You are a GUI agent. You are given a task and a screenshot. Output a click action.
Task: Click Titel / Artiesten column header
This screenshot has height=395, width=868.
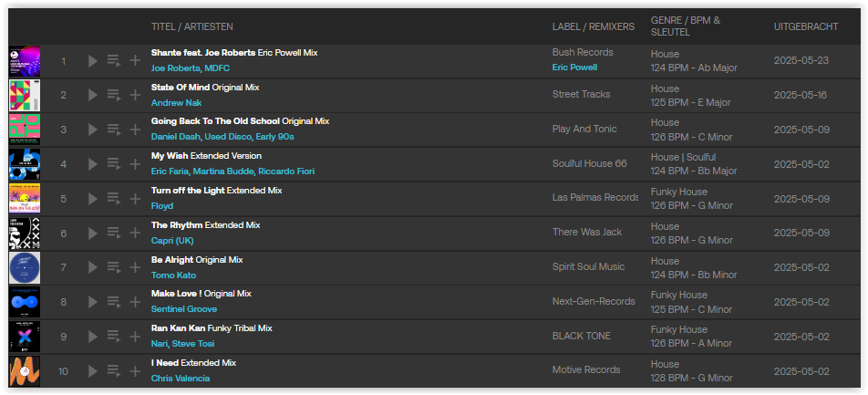[192, 26]
